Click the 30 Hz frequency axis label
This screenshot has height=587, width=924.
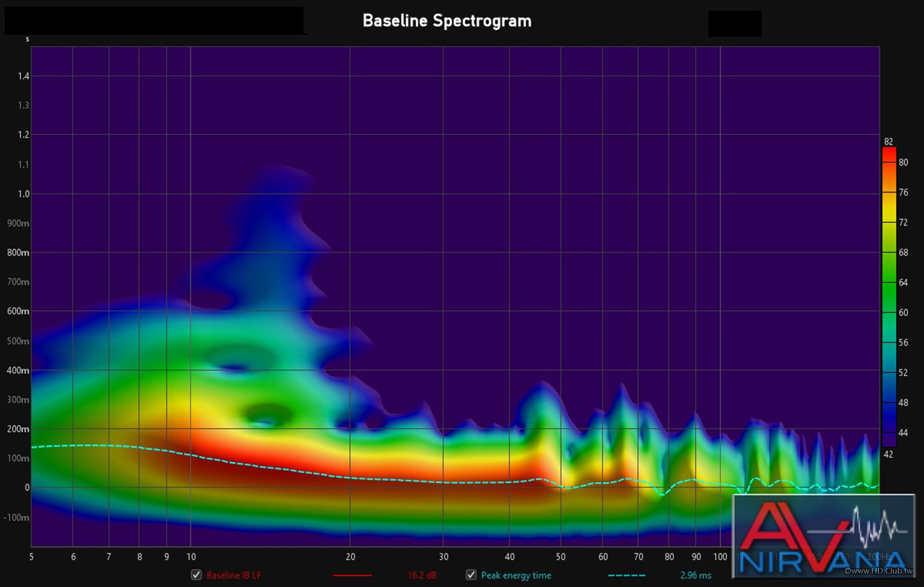[443, 557]
